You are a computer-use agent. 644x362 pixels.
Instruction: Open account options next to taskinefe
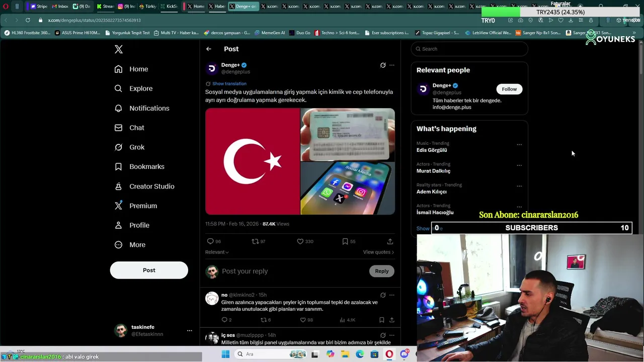[190, 330]
